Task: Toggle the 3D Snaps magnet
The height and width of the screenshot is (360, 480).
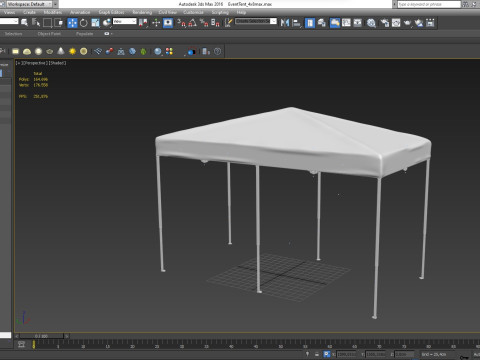Action: click(181, 23)
